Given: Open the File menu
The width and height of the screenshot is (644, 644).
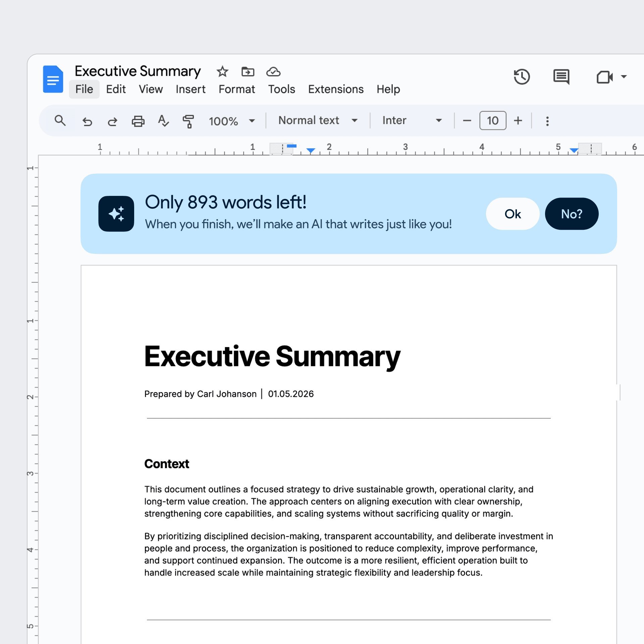Looking at the screenshot, I should pyautogui.click(x=84, y=89).
